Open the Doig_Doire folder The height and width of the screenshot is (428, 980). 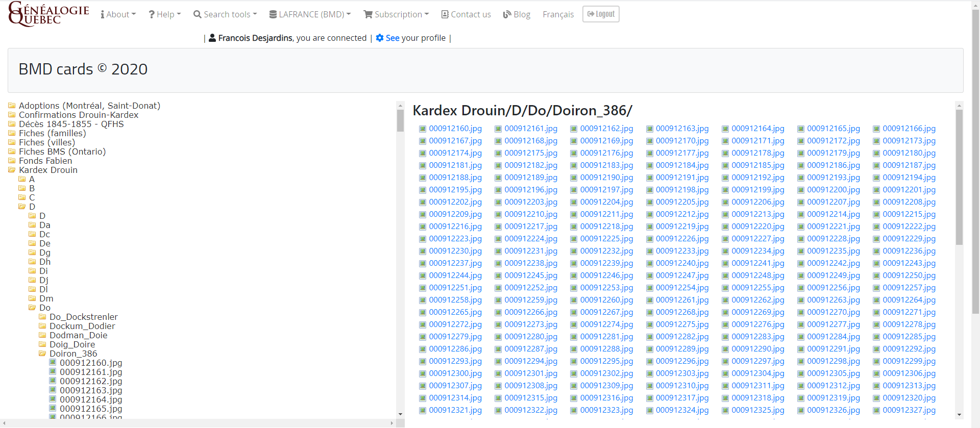[x=72, y=344]
